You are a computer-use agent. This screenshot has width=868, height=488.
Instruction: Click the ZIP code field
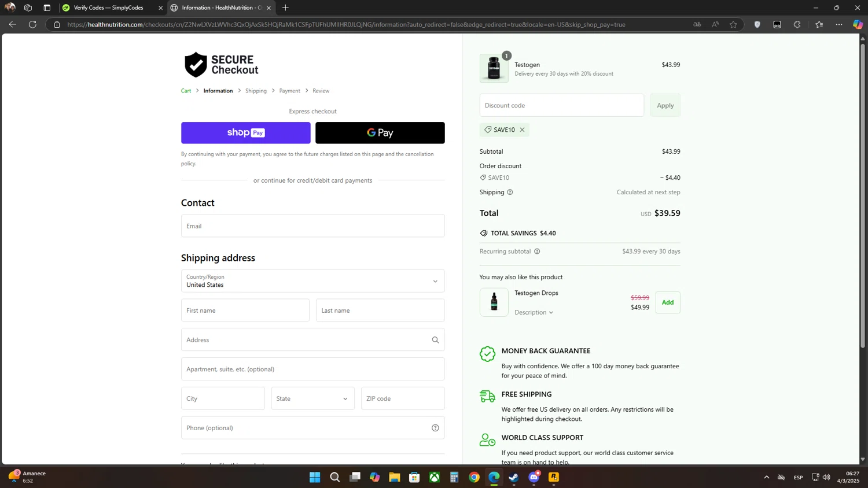point(403,398)
